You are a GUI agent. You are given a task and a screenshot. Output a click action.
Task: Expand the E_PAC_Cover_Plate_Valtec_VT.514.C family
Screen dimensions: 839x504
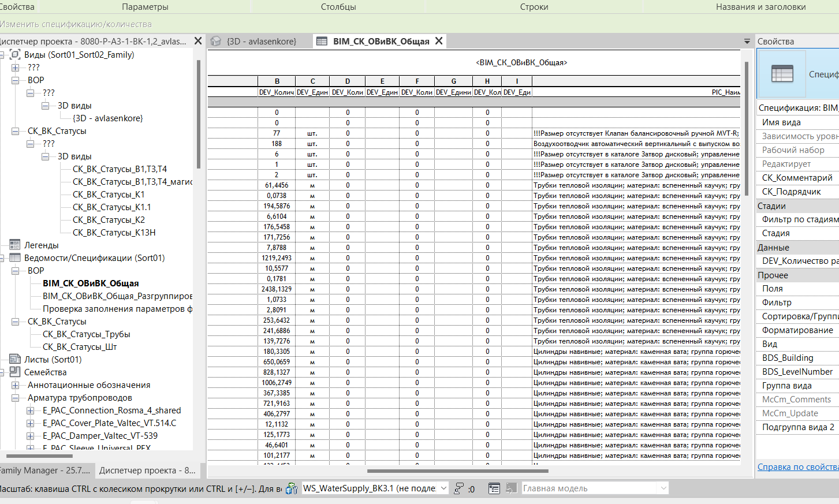(31, 423)
